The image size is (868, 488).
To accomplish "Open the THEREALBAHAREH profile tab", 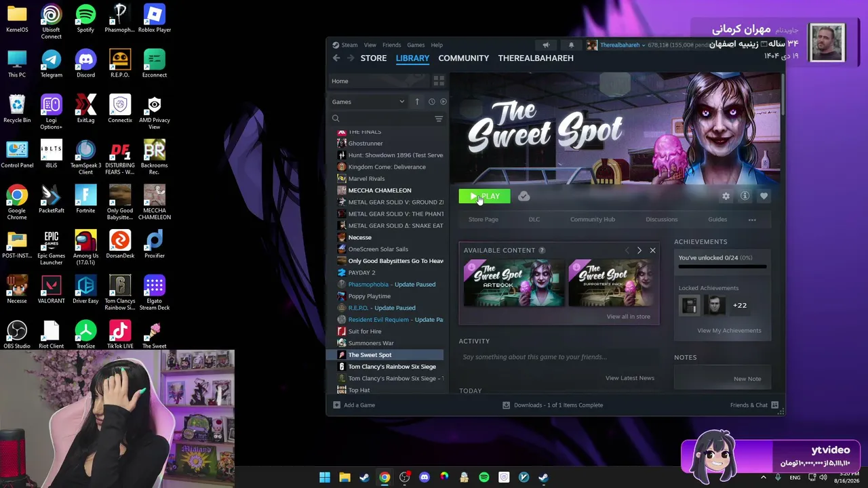I will pyautogui.click(x=536, y=58).
